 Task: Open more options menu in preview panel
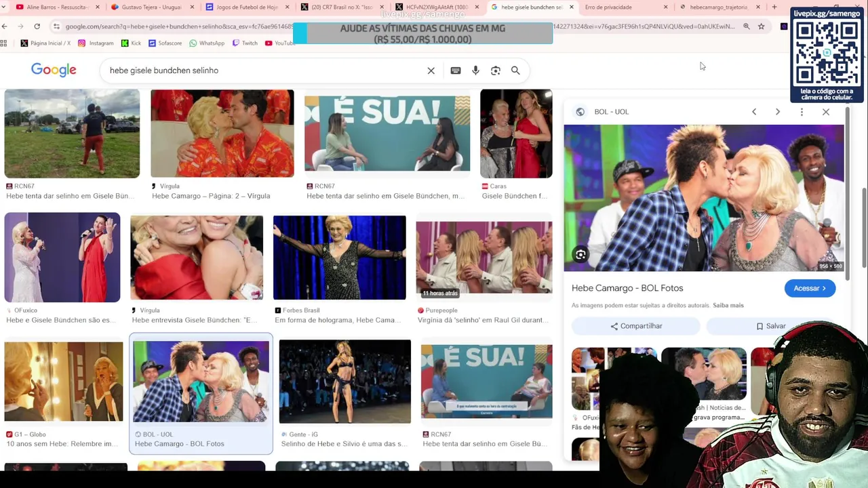(x=802, y=112)
